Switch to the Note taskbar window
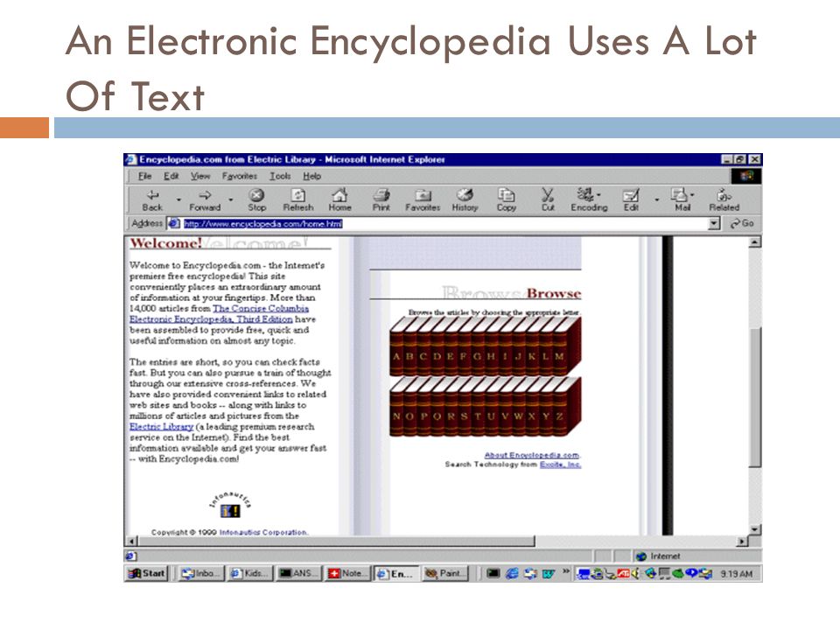 point(346,573)
